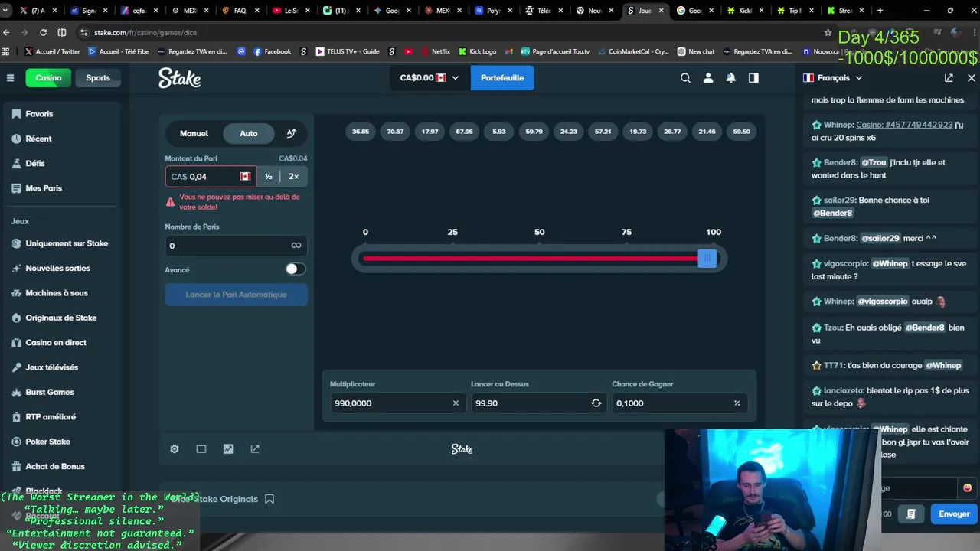Close the chat panel
This screenshot has height=551, width=980.
click(972, 78)
